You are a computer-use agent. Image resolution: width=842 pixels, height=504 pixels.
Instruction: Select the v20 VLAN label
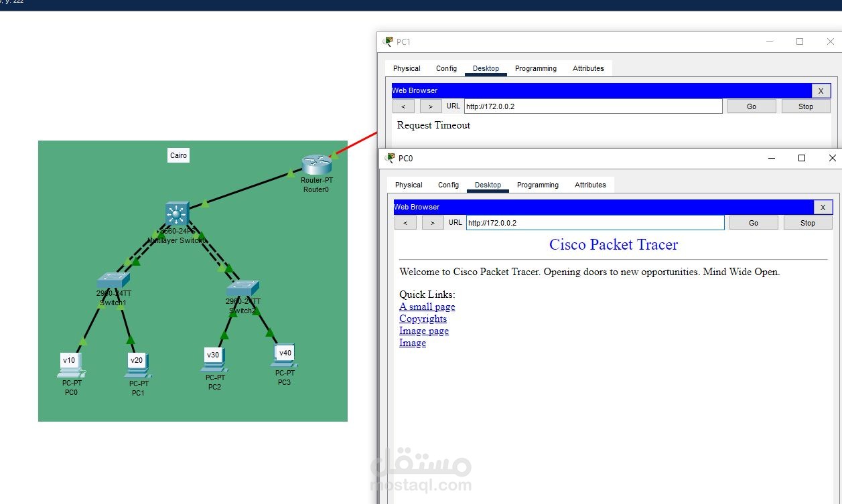coord(137,360)
